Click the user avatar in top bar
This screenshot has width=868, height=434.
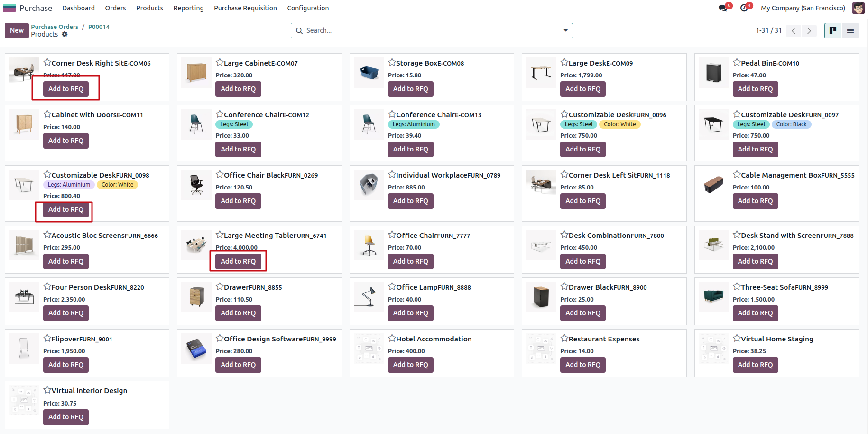coord(858,8)
